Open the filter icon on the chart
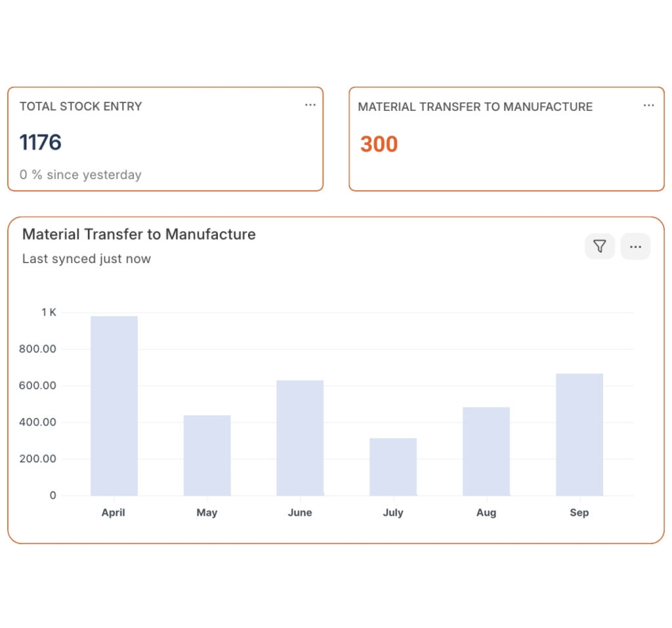 coord(600,246)
